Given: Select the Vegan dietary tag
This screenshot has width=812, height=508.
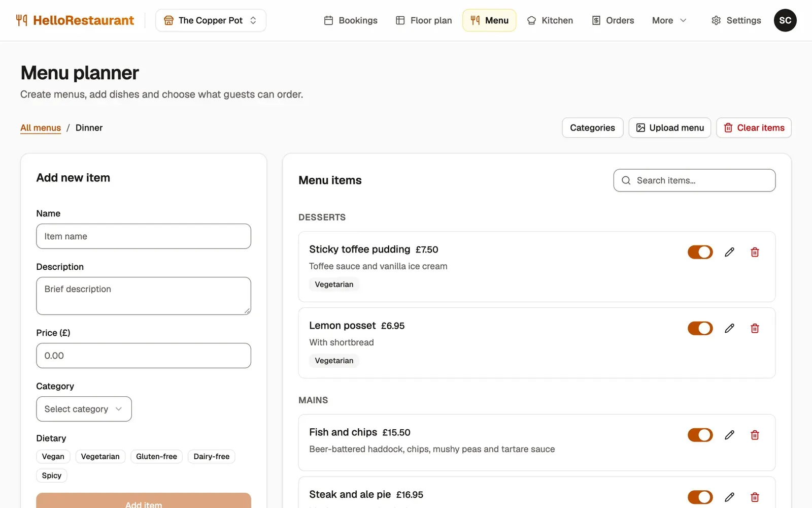Looking at the screenshot, I should (53, 456).
